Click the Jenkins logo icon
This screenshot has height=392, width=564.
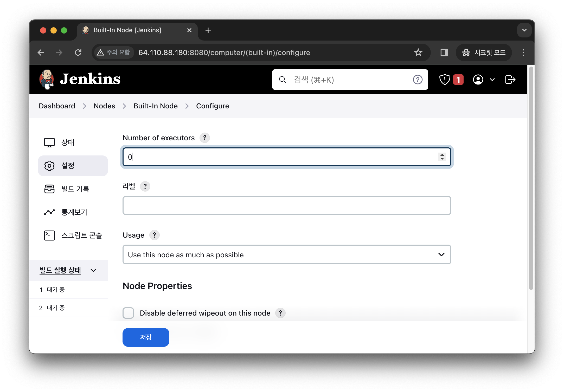click(x=47, y=79)
